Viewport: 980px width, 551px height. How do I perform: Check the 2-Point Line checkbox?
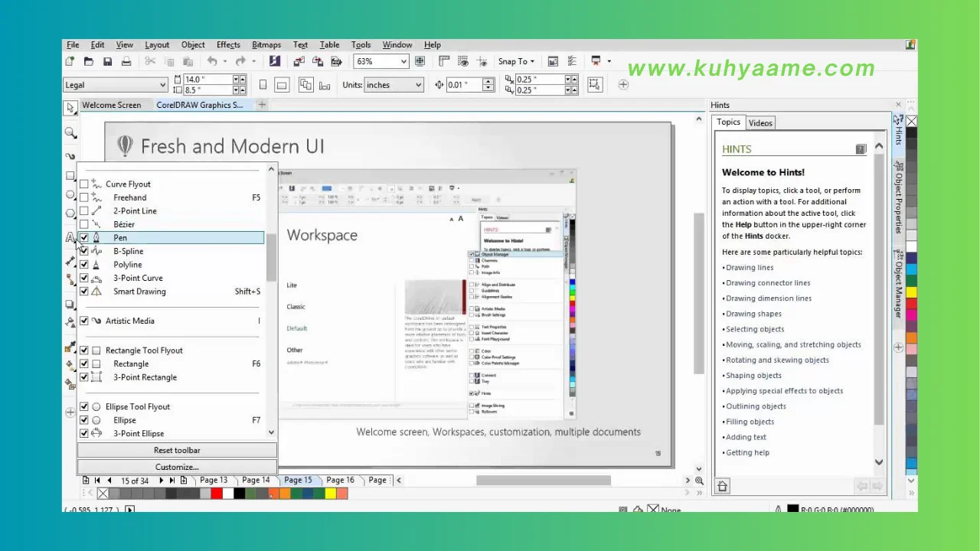click(x=84, y=211)
